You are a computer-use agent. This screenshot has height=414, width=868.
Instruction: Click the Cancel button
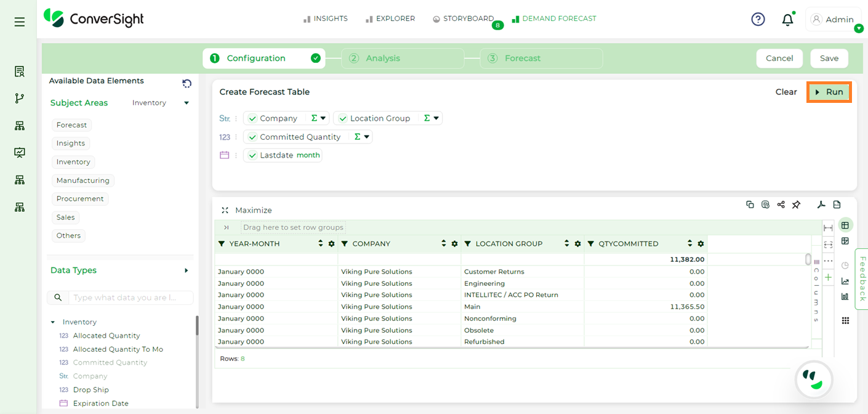point(779,59)
